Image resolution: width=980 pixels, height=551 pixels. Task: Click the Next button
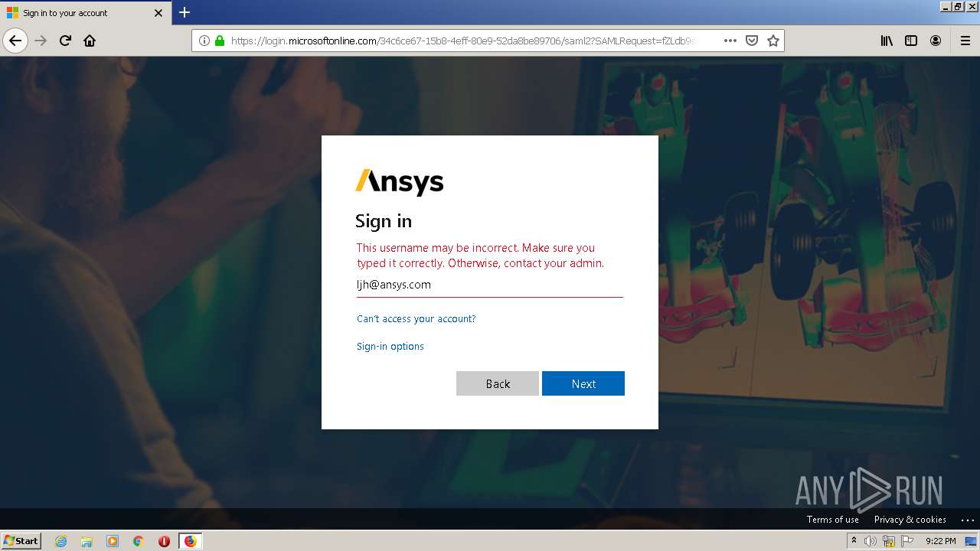pos(583,383)
